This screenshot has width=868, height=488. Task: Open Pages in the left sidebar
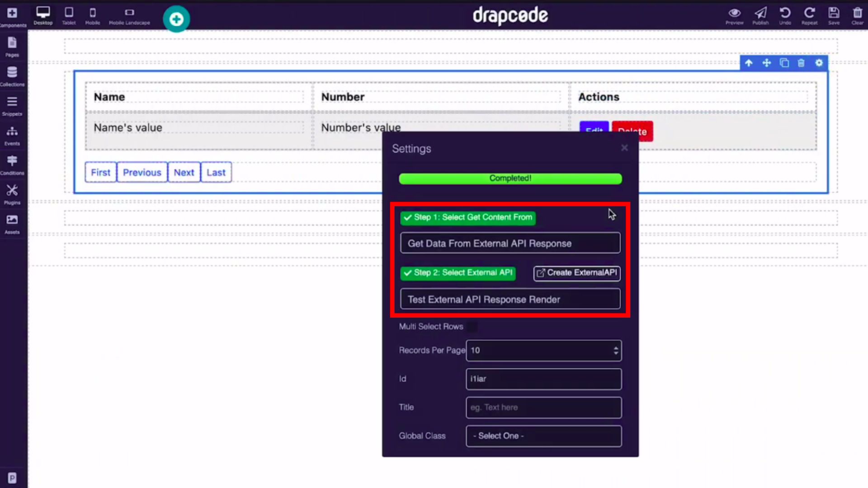(12, 47)
